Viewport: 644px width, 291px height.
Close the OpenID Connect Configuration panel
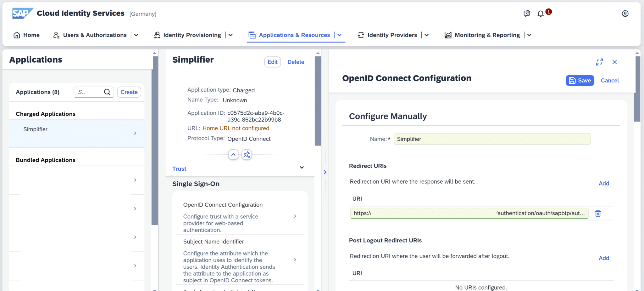point(615,62)
